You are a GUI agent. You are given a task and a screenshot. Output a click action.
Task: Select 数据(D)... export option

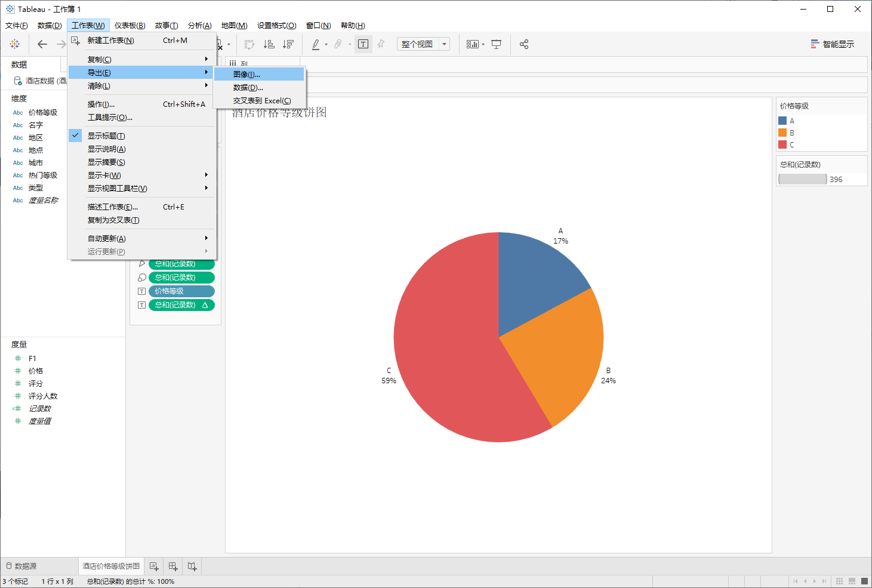(x=259, y=88)
